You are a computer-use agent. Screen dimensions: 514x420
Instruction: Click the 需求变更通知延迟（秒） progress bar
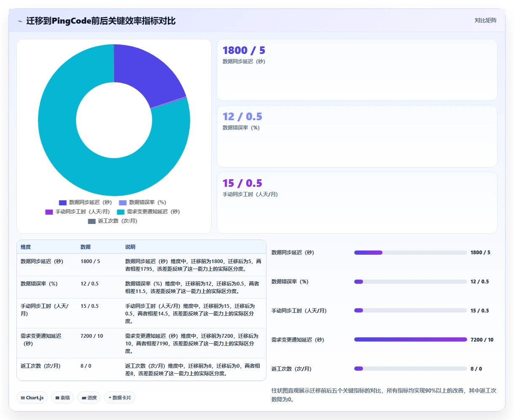click(x=411, y=340)
